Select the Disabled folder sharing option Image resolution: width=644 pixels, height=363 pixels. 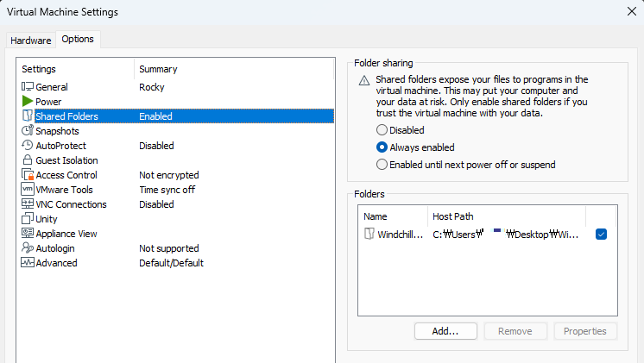[382, 130]
